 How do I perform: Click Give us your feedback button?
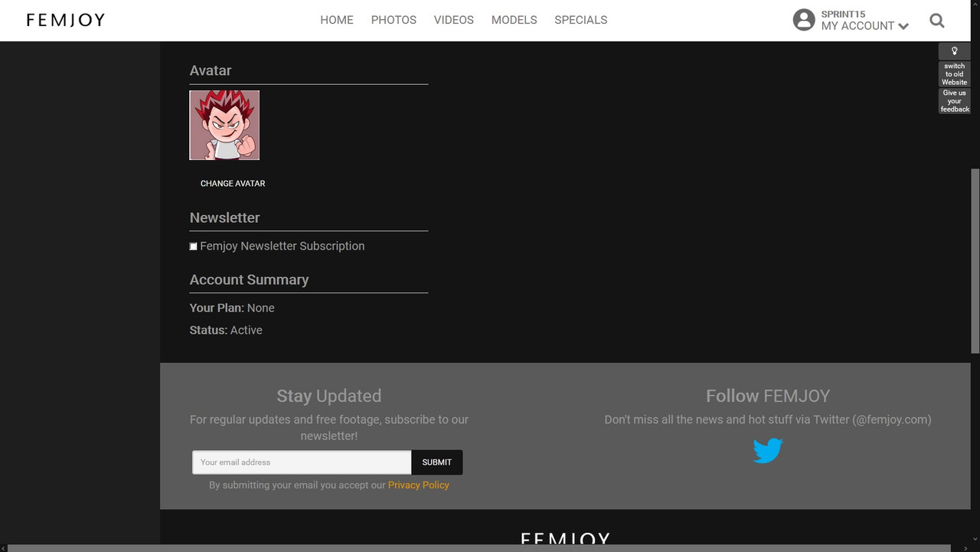coord(955,101)
